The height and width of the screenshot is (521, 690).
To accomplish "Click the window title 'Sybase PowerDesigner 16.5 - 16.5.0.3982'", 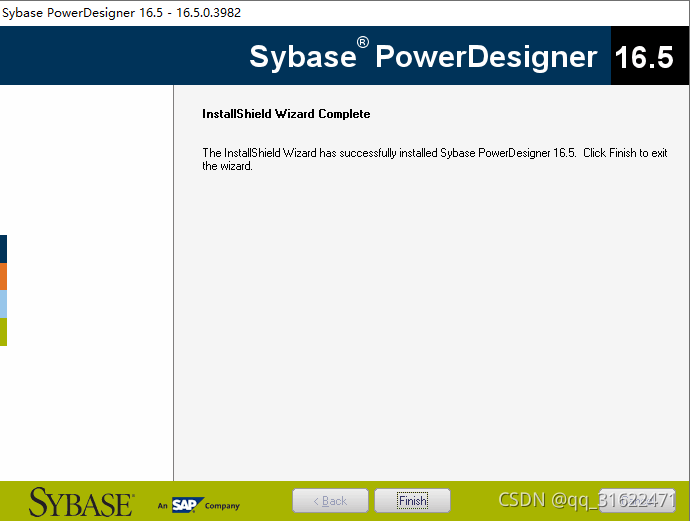I will coord(121,13).
